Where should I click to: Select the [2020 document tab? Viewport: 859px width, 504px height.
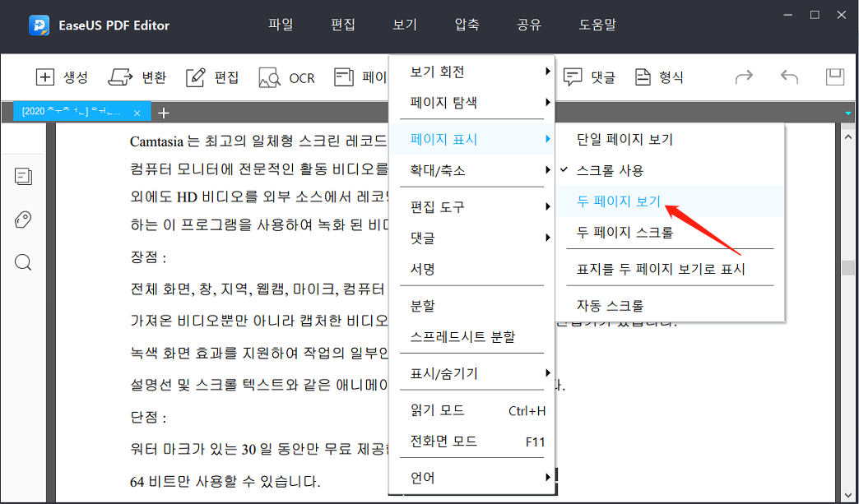(81, 112)
